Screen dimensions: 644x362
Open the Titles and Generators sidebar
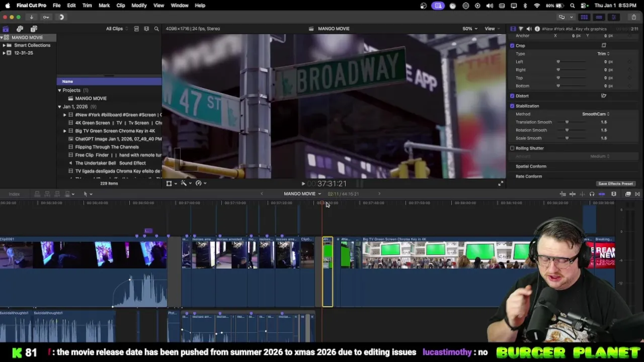click(x=34, y=29)
